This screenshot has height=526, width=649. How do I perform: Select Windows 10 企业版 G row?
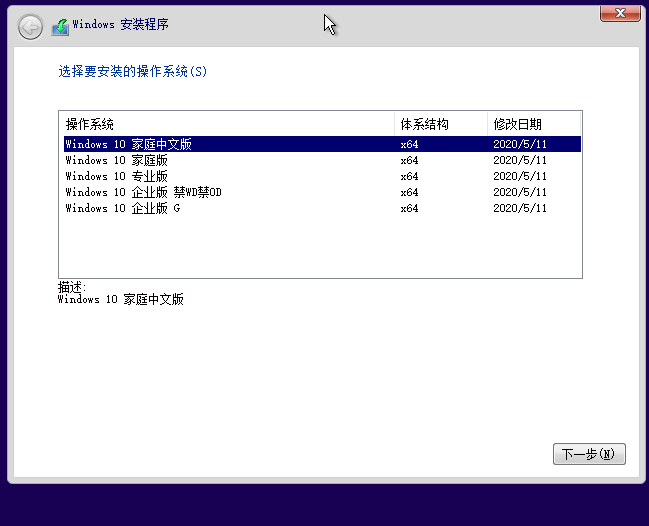pos(322,208)
